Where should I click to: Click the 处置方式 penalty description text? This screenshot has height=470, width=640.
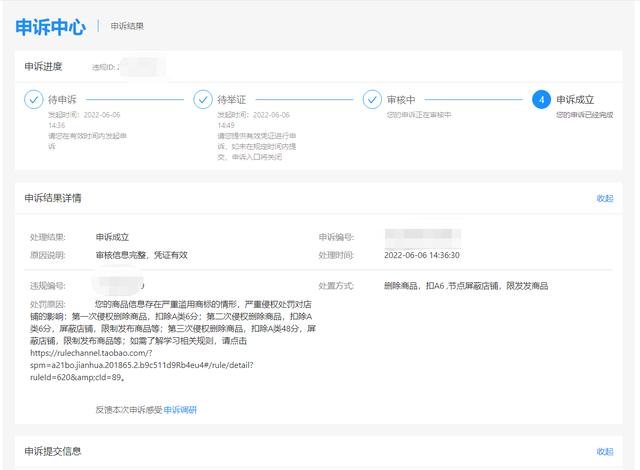pyautogui.click(x=466, y=286)
